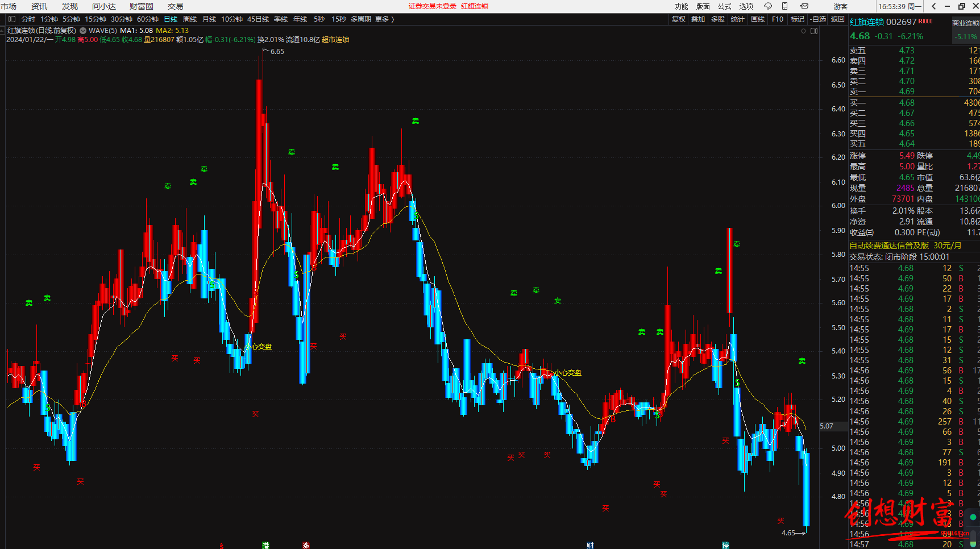Switch to the 5秒 period
Image resolution: width=980 pixels, height=549 pixels.
[x=319, y=19]
